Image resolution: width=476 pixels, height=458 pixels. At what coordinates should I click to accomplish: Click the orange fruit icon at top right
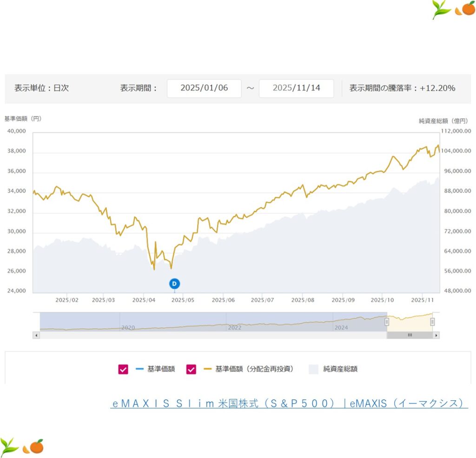(465, 9)
